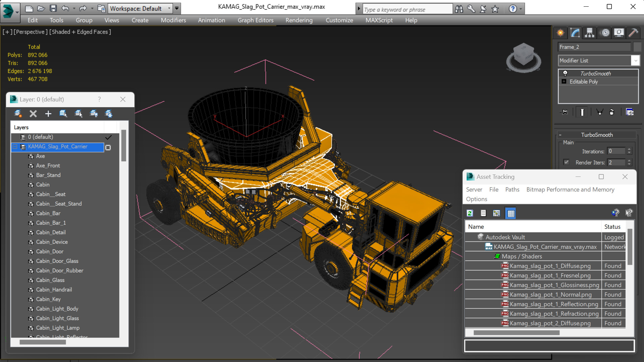Image resolution: width=644 pixels, height=362 pixels.
Task: Select Kamag_slag_pot_1_Normal.png asset row
Action: coord(545,295)
